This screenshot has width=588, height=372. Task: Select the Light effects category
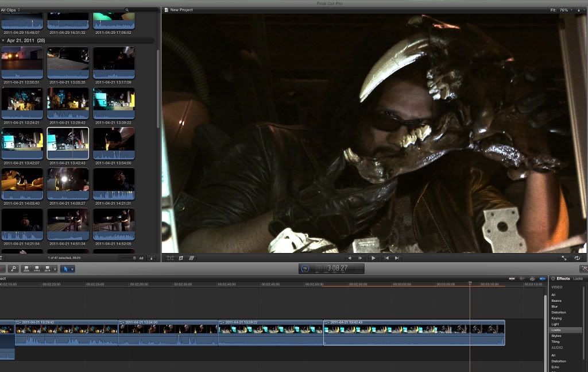pos(555,324)
